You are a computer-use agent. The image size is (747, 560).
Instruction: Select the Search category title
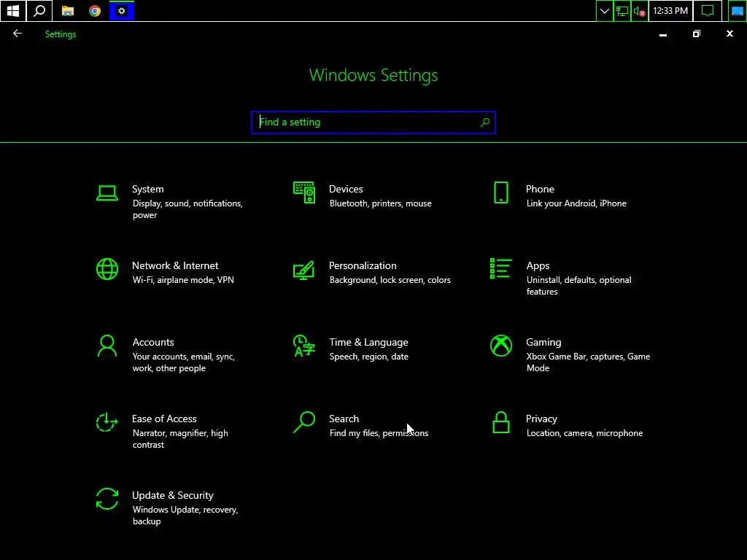pos(344,419)
